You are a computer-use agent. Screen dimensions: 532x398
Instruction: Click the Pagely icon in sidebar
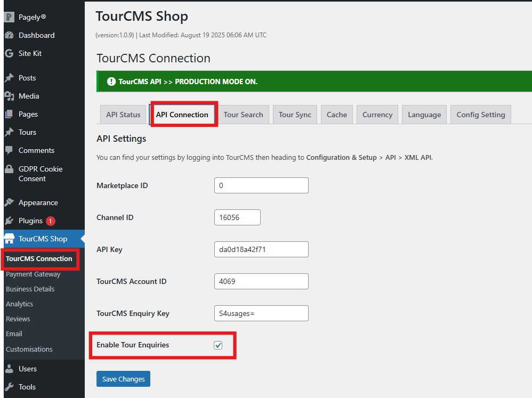pos(9,17)
